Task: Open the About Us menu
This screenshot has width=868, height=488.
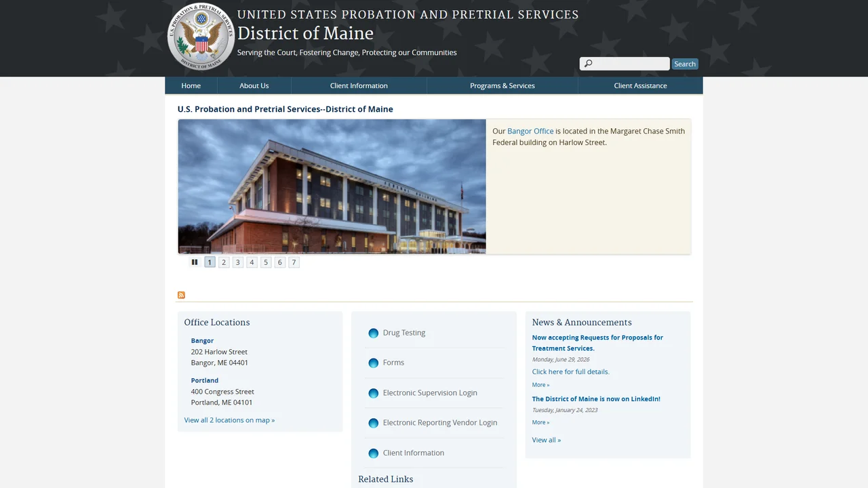Action: click(254, 85)
